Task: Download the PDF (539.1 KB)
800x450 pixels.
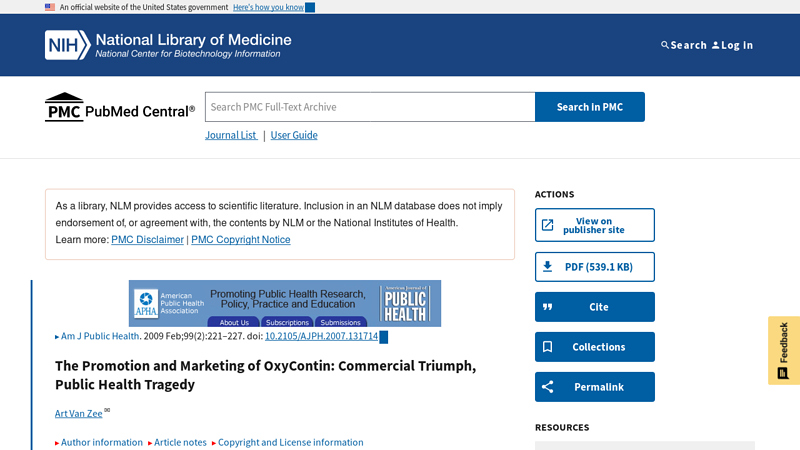Action: click(x=595, y=267)
